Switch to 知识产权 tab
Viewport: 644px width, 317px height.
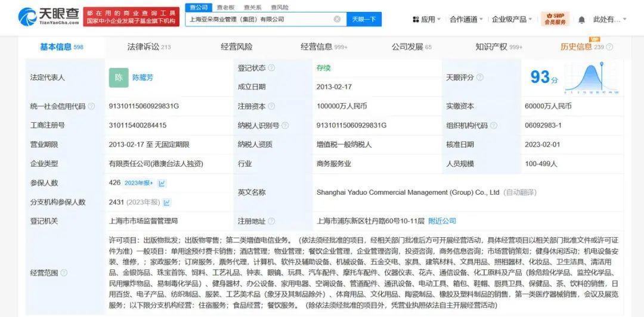point(499,47)
